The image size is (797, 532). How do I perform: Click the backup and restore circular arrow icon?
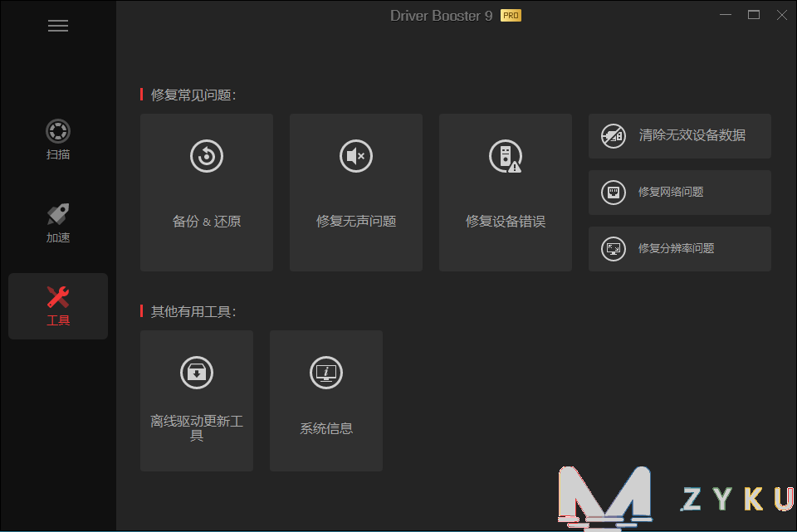(207, 156)
